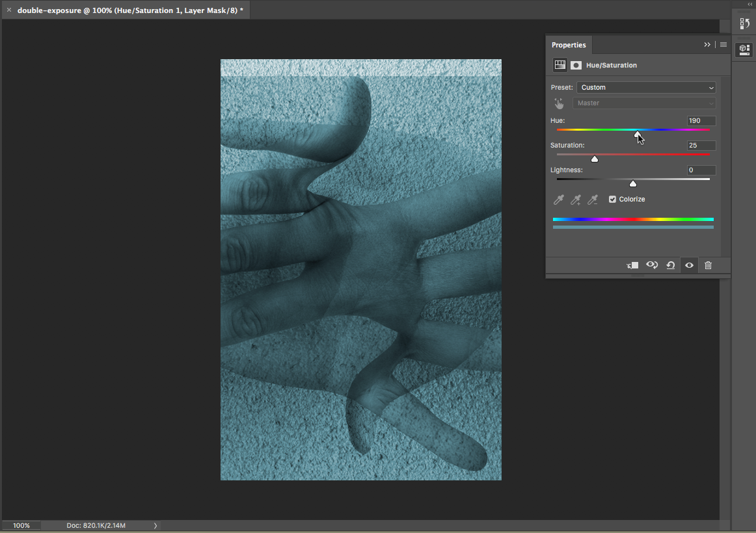This screenshot has height=533, width=756.
Task: Reset to adjustment defaults
Action: pyautogui.click(x=670, y=265)
